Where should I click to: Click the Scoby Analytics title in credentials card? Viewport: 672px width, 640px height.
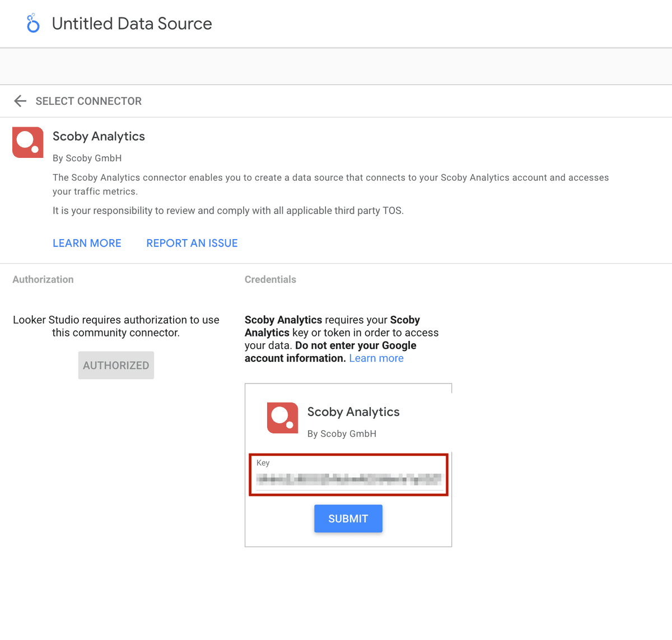pos(353,412)
